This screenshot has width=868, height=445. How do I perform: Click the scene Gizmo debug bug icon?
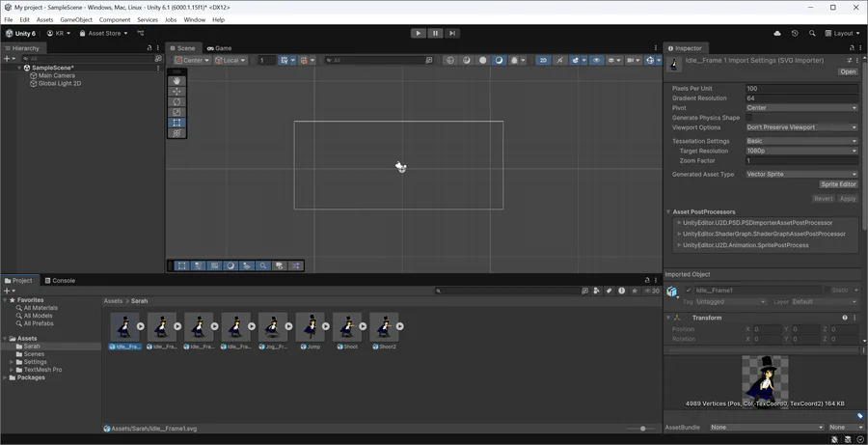click(515, 61)
